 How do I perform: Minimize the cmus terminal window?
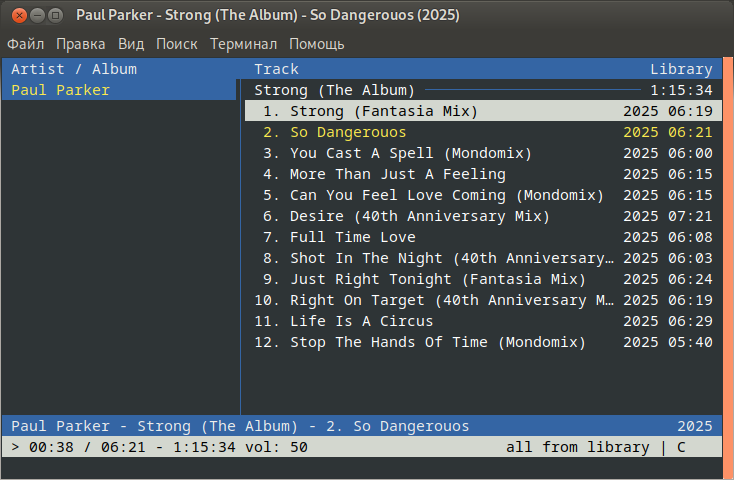coord(36,15)
